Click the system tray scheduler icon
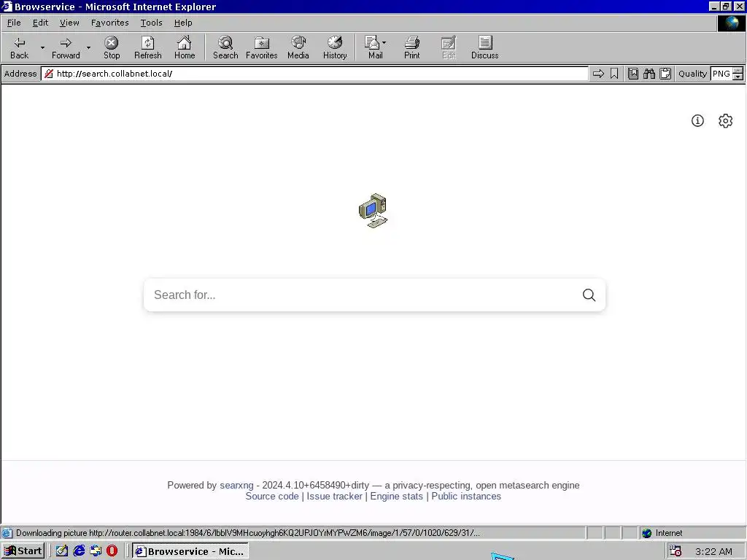The width and height of the screenshot is (747, 560). 675,551
